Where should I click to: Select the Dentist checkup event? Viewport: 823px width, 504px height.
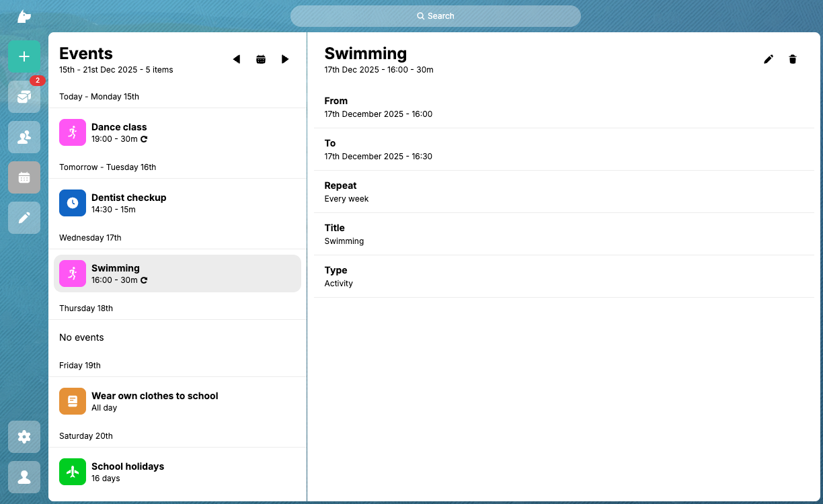point(178,203)
